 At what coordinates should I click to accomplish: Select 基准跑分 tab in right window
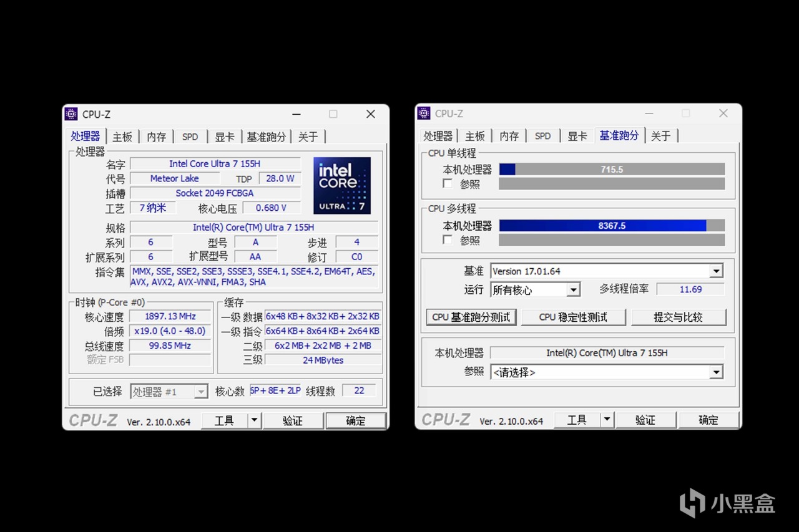click(x=619, y=135)
